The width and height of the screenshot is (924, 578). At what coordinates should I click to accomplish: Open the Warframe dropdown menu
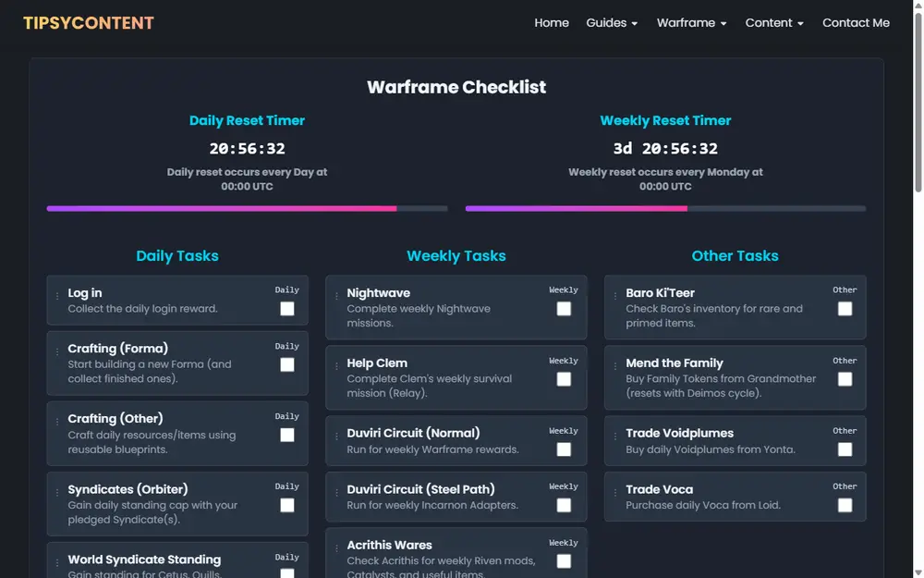(692, 23)
